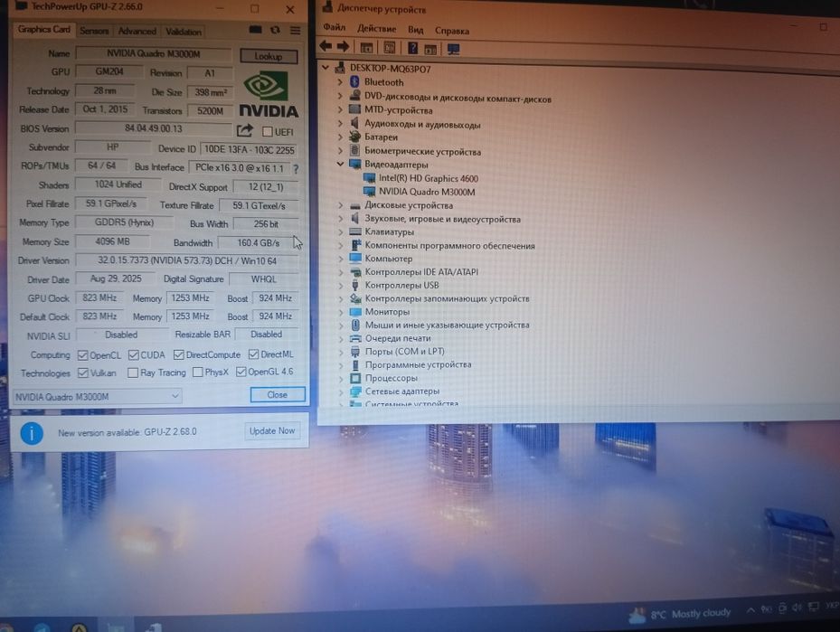Screen dimensions: 840x632
Task: Expand the Батареи node
Action: pyautogui.click(x=340, y=137)
